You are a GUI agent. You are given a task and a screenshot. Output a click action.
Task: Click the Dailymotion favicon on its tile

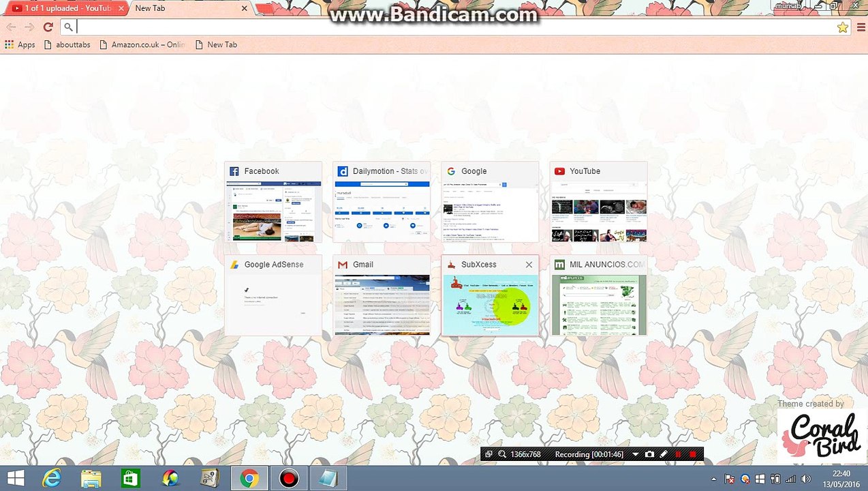[x=343, y=171]
